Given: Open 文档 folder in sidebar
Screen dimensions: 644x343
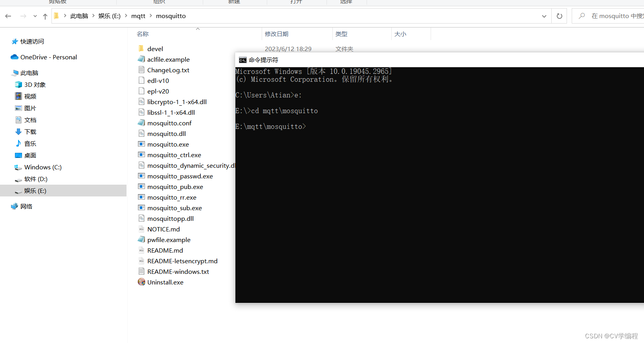Looking at the screenshot, I should 30,120.
